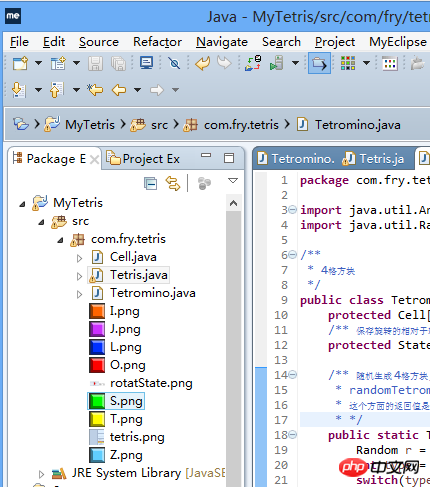The height and width of the screenshot is (487, 430).
Task: Open the Edit menu
Action: point(54,42)
